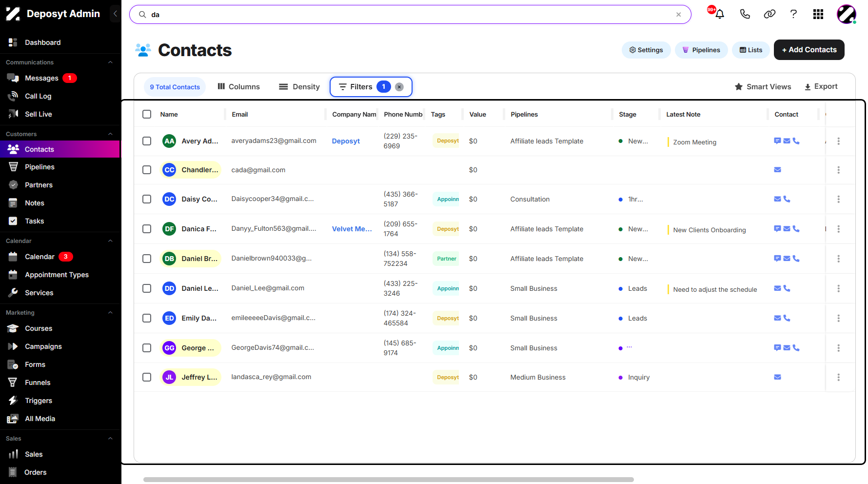Click the horizontal scrollbar at bottom
This screenshot has width=868, height=484.
tap(388, 480)
